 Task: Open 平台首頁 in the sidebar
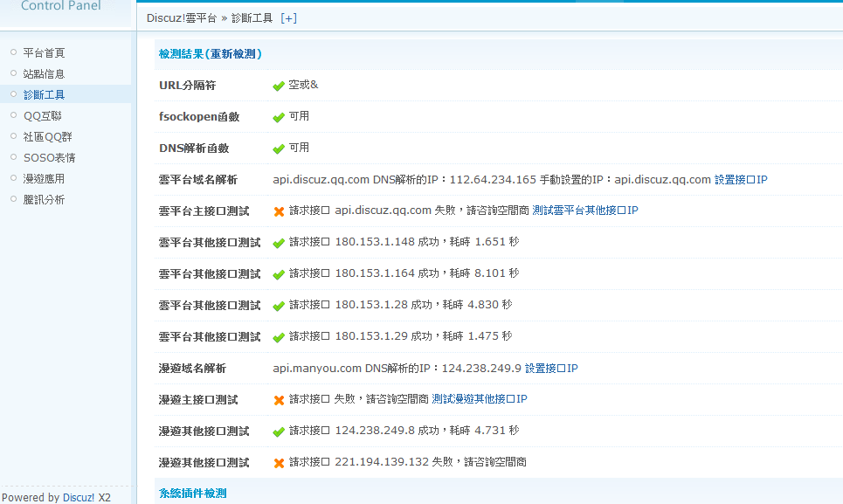(x=44, y=52)
